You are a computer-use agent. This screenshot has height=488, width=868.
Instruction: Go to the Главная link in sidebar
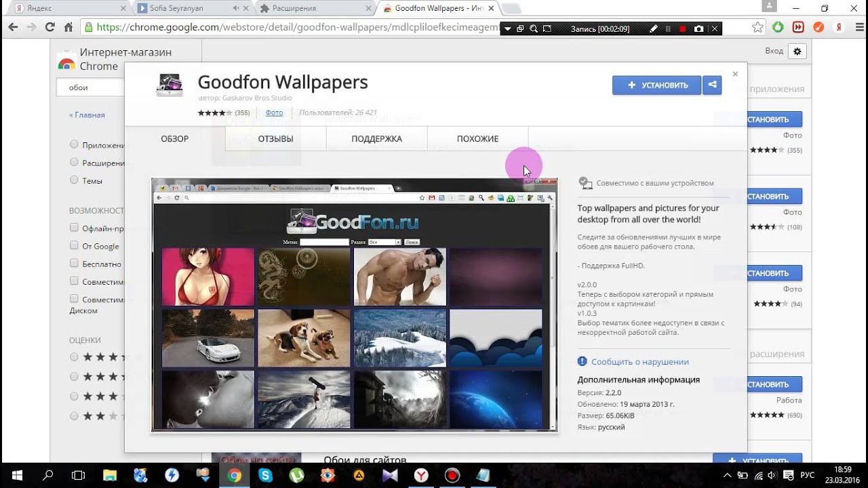[87, 115]
